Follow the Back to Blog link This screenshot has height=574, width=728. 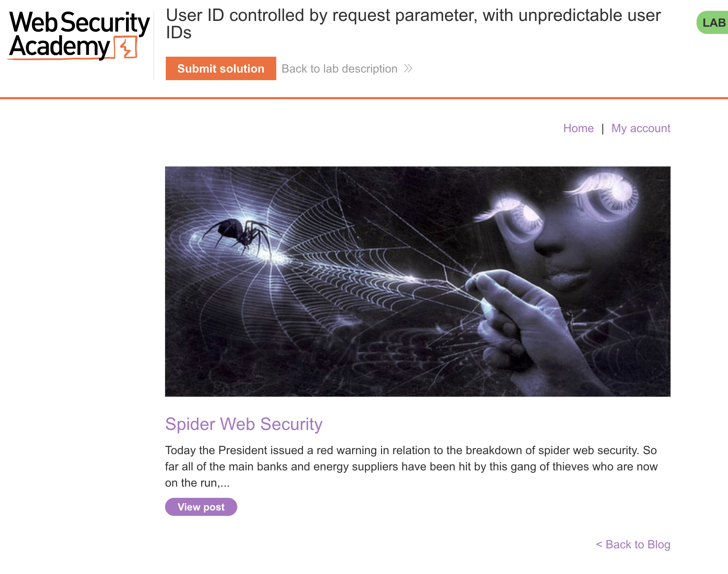pyautogui.click(x=633, y=544)
